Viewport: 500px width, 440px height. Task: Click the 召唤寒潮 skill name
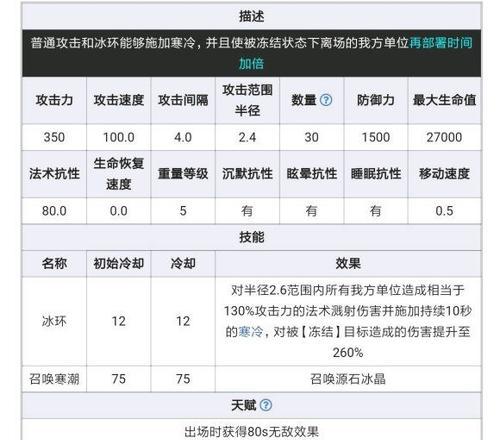pos(54,379)
